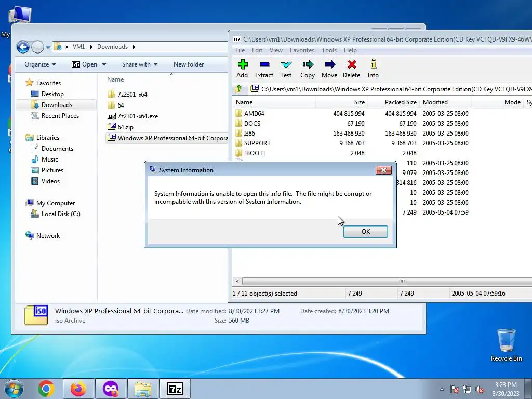Select the 7z2301-x64 folder in Explorer
Image resolution: width=532 pixels, height=399 pixels.
(128, 94)
